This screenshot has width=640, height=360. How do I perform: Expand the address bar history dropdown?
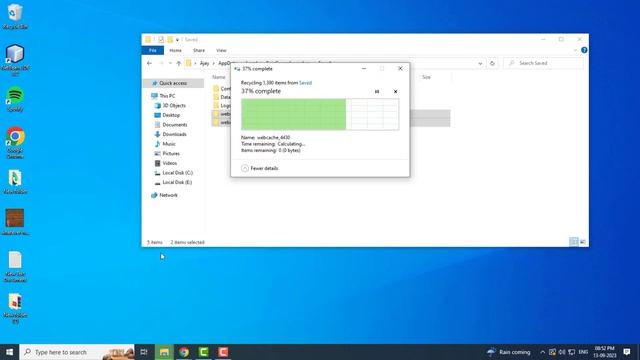coord(480,63)
